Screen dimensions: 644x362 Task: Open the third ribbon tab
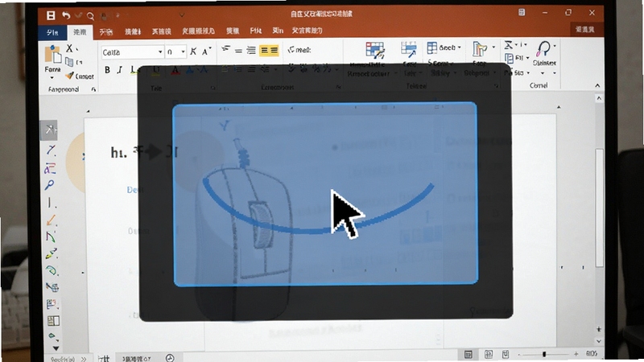coord(106,31)
